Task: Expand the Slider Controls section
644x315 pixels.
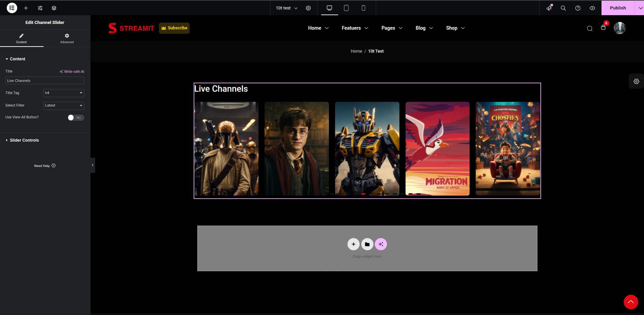Action: point(22,140)
